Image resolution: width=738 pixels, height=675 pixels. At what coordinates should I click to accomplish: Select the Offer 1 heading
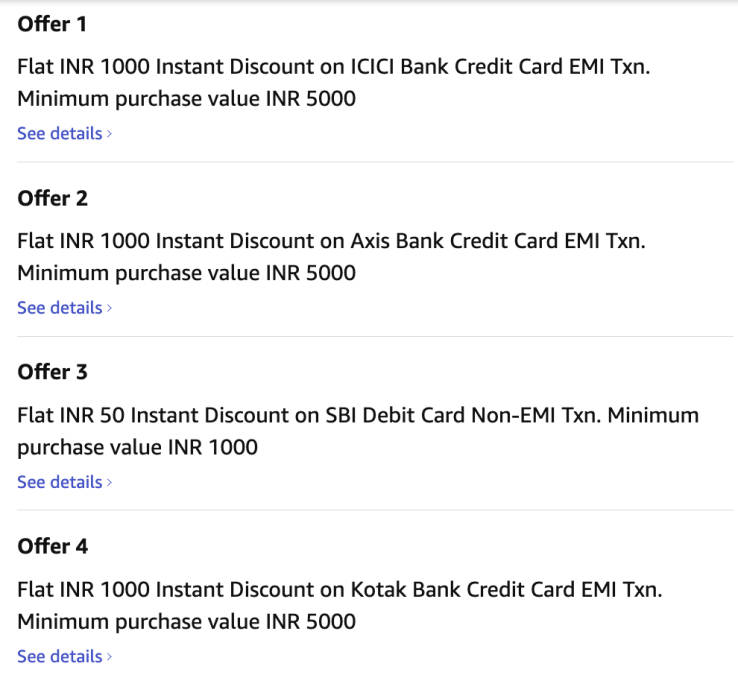tap(52, 24)
